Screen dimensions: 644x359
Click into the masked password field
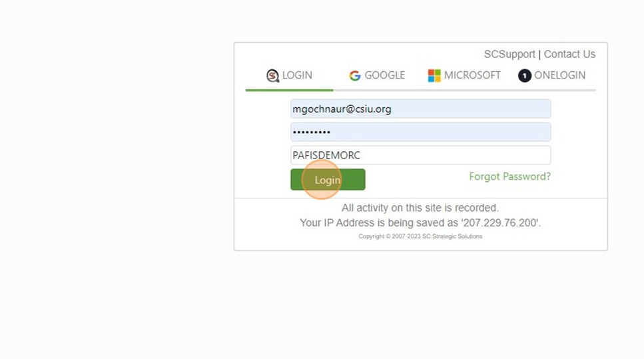(420, 132)
